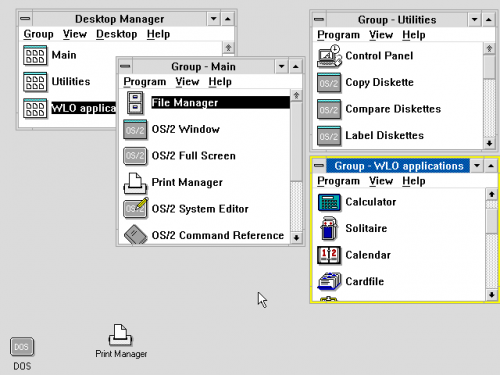Open the system menu of WLO applications window
500x375 pixels.
[x=319, y=166]
